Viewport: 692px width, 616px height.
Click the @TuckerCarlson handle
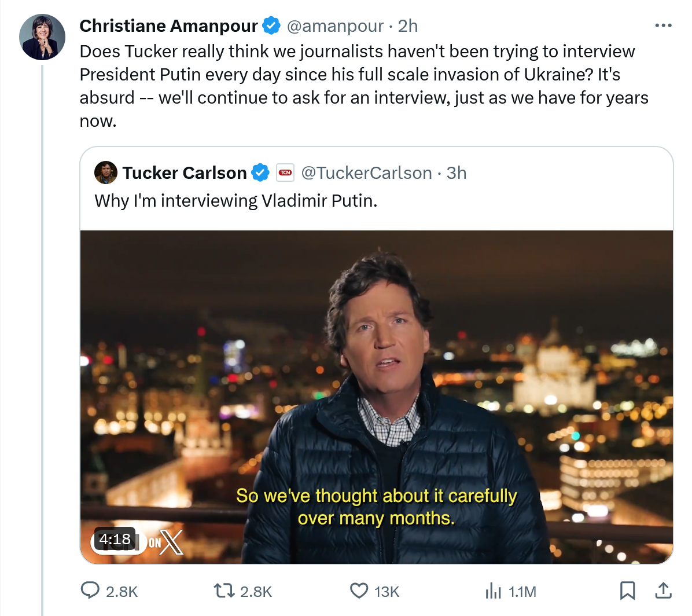tap(366, 173)
